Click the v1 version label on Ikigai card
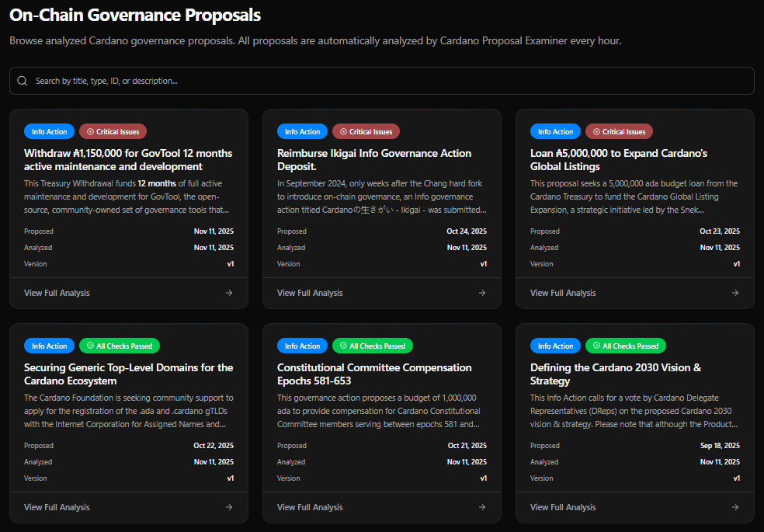The height and width of the screenshot is (532, 764). 484,263
